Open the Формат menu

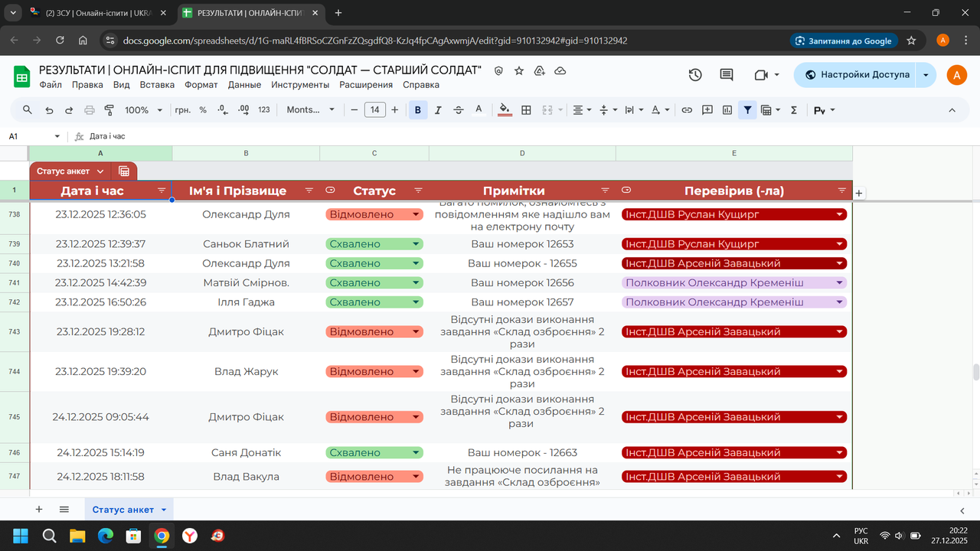[201, 85]
